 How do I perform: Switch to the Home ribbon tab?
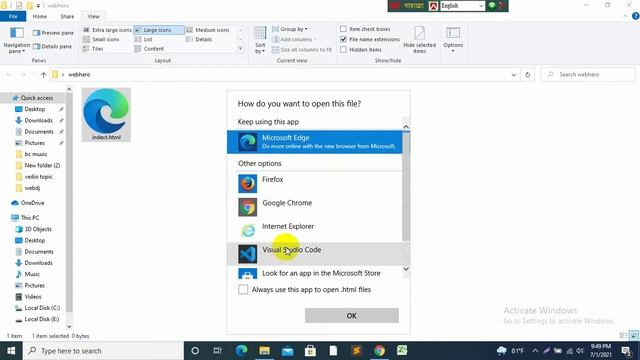40,16
